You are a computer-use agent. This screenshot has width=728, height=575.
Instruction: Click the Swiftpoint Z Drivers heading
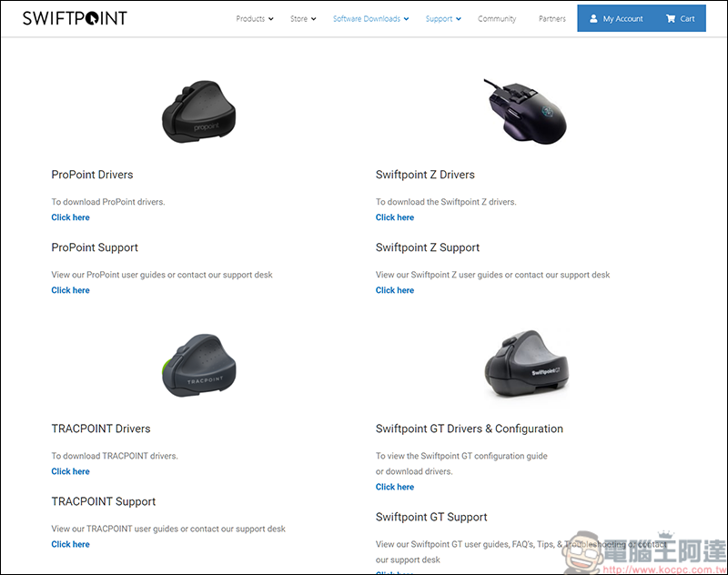click(x=425, y=175)
